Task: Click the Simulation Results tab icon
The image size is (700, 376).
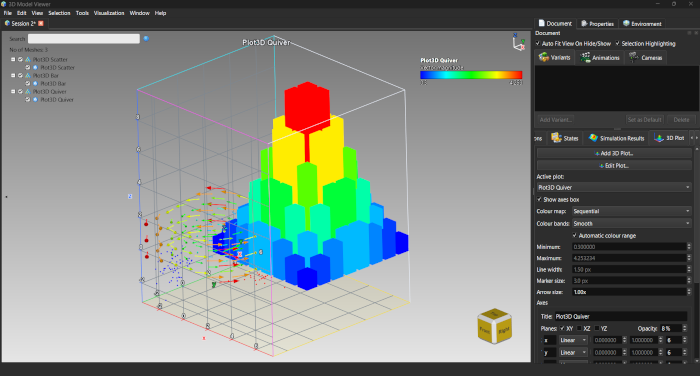Action: point(593,138)
